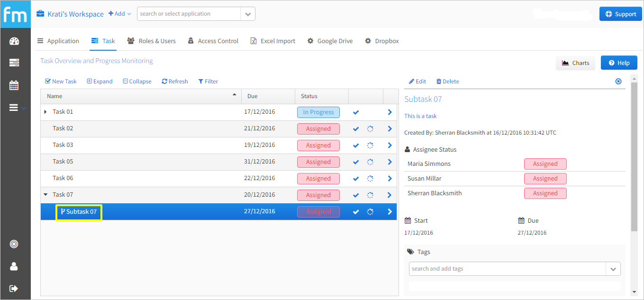Open the Charts button

point(575,63)
